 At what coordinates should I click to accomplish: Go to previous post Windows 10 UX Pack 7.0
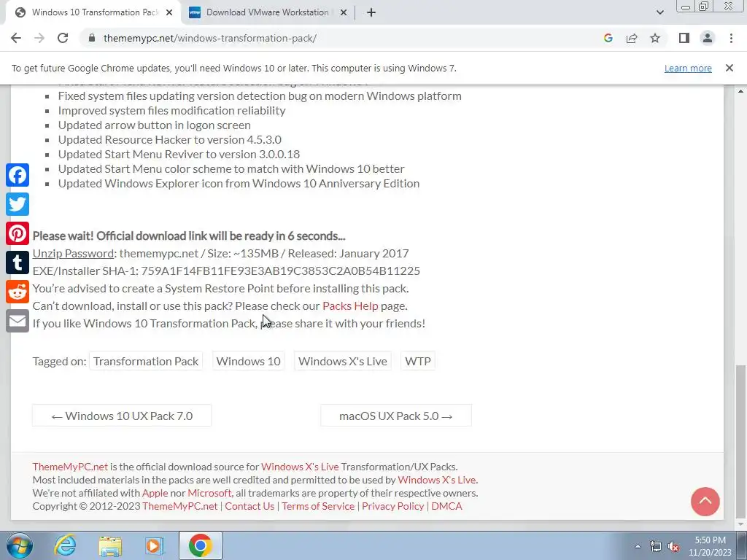pyautogui.click(x=122, y=416)
